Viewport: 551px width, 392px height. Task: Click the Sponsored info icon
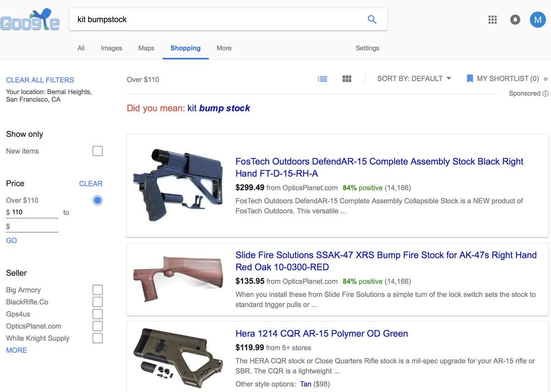(x=545, y=94)
